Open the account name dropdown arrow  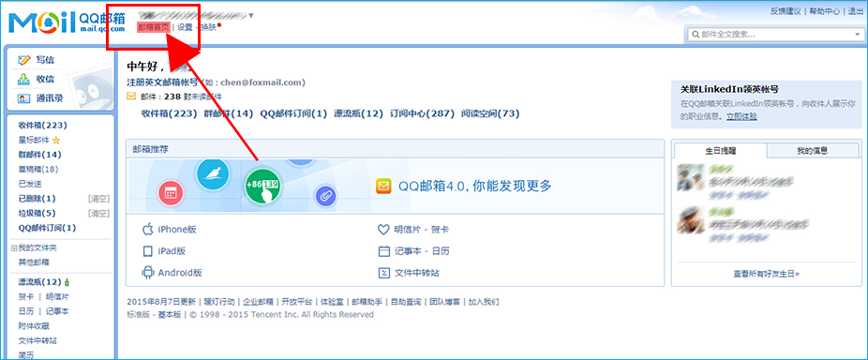(x=252, y=16)
